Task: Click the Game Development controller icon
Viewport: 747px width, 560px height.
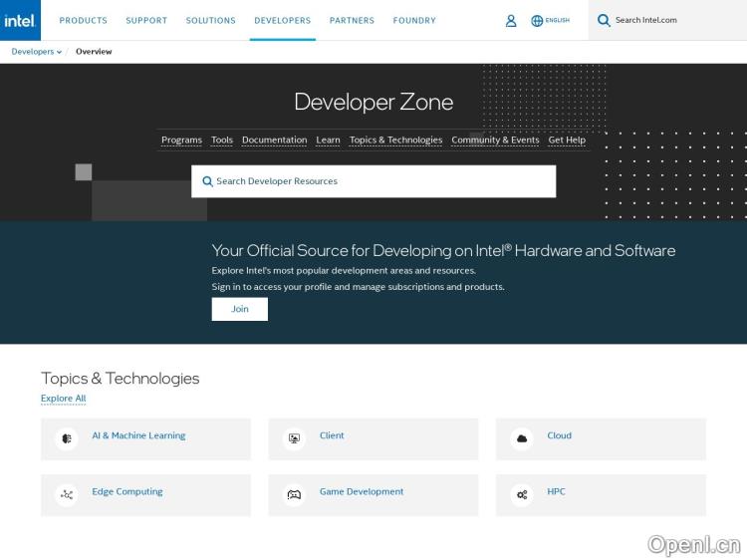Action: tap(294, 494)
